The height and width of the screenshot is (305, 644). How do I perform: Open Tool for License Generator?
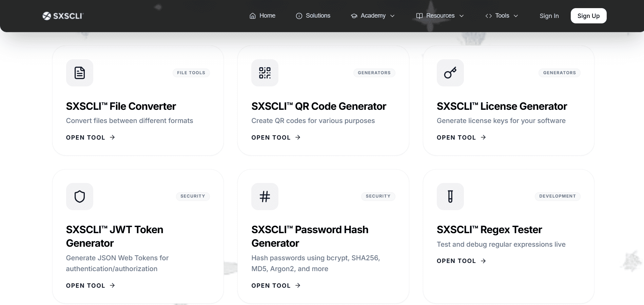(456, 137)
